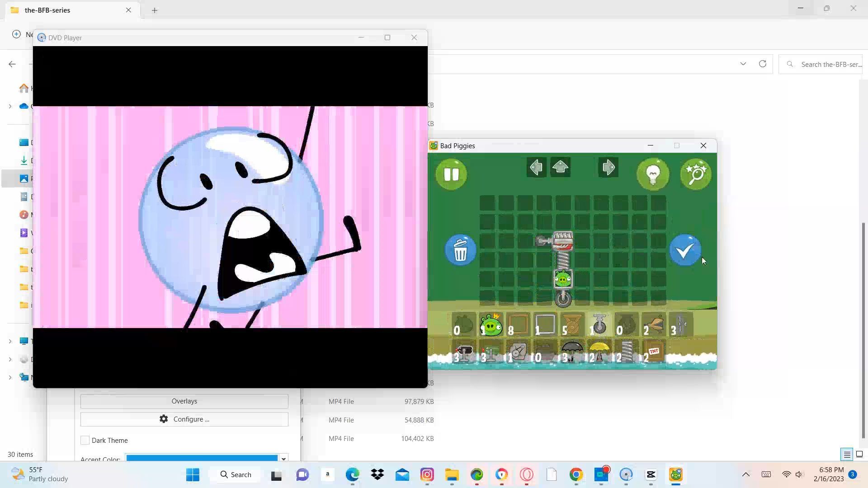Move contraption left with the left arrow
The width and height of the screenshot is (868, 488).
pos(536,168)
